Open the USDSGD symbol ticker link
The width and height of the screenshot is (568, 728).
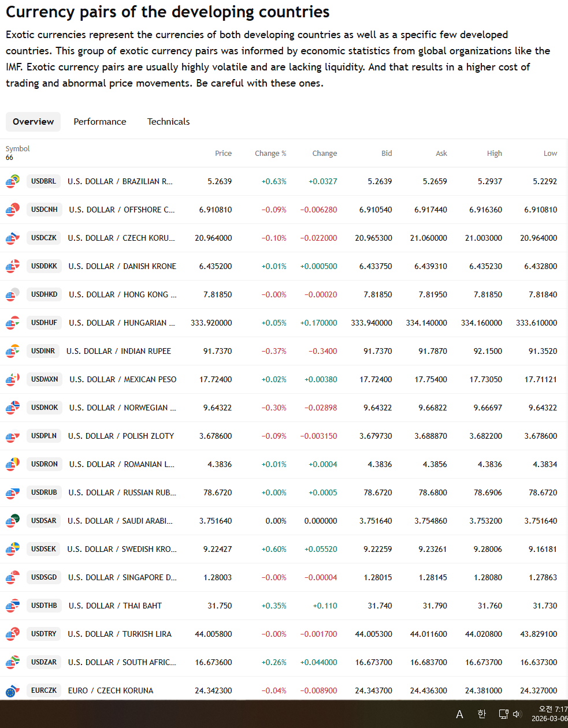(x=44, y=577)
